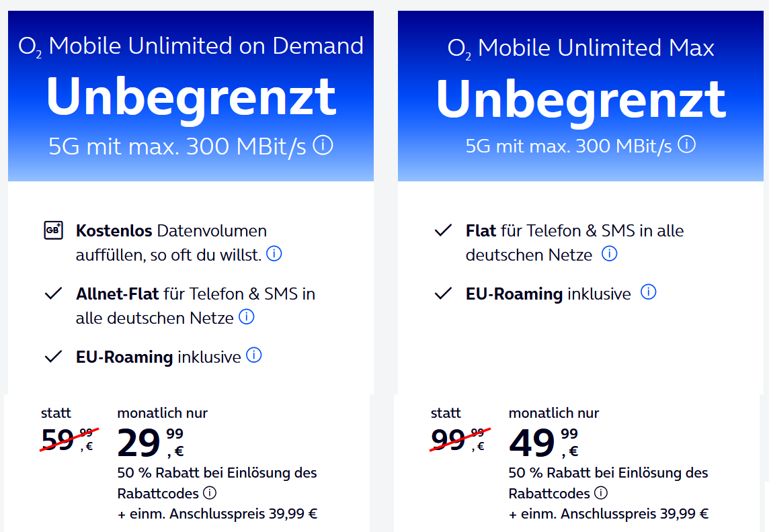This screenshot has height=532, width=769.
Task: Click the checkmark beside Allnet-Flat
Action: 52,292
